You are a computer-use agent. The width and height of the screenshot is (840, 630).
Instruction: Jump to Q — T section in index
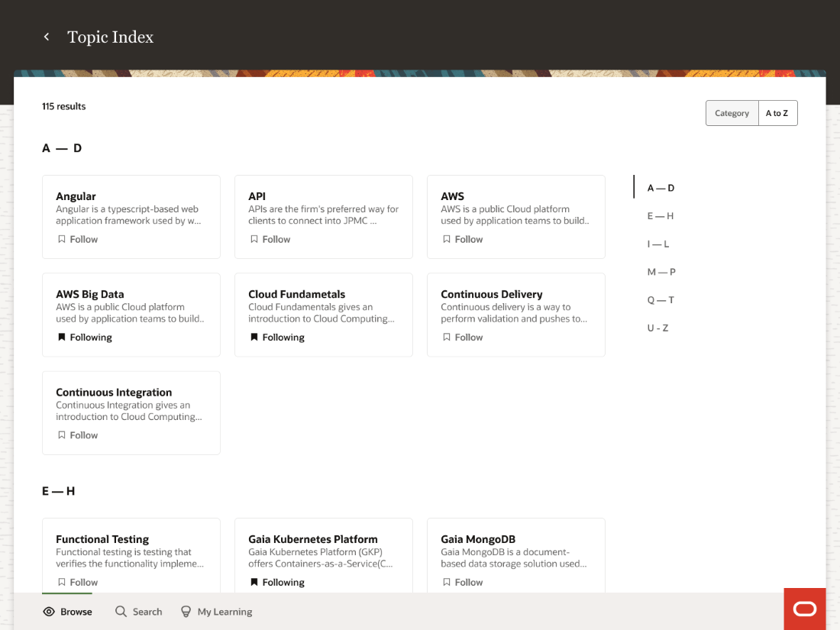661,300
